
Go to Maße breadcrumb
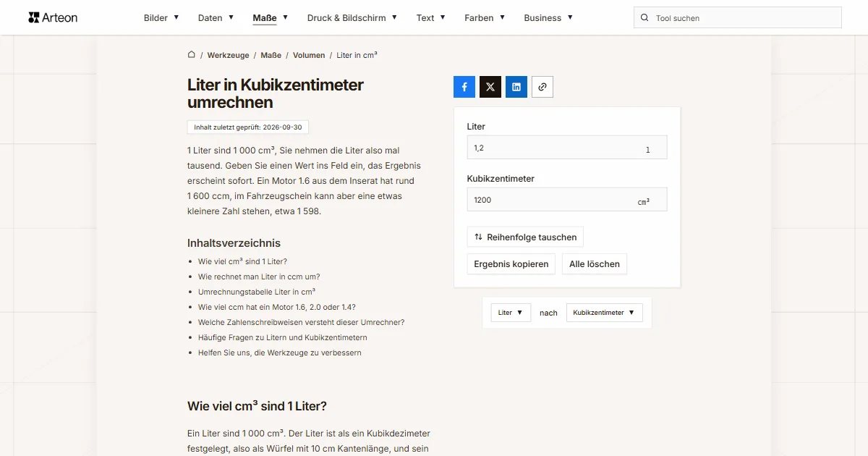pos(271,55)
